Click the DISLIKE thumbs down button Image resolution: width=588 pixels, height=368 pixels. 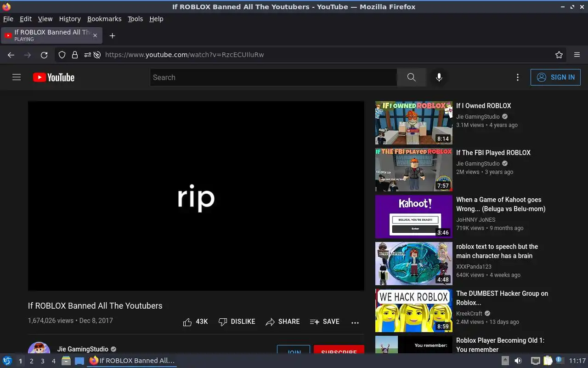237,322
